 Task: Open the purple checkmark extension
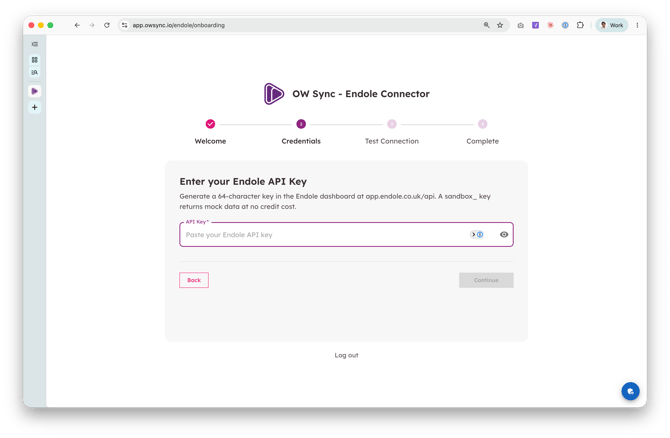tap(535, 25)
